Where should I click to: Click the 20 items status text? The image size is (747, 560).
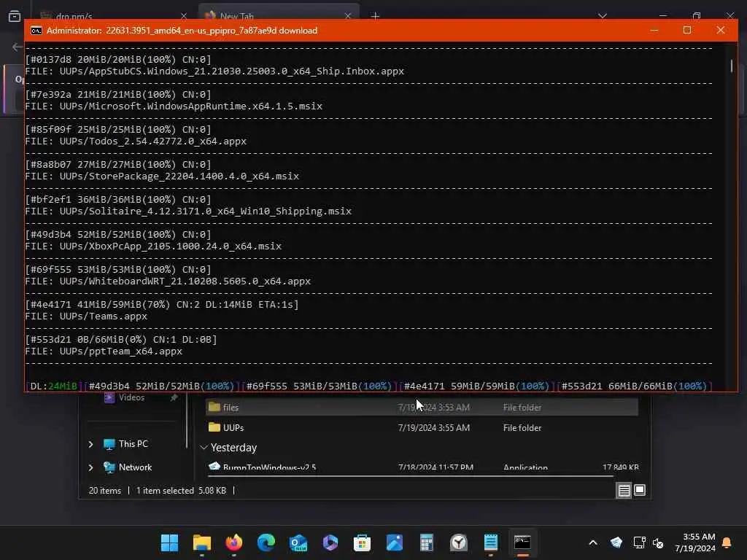(105, 491)
